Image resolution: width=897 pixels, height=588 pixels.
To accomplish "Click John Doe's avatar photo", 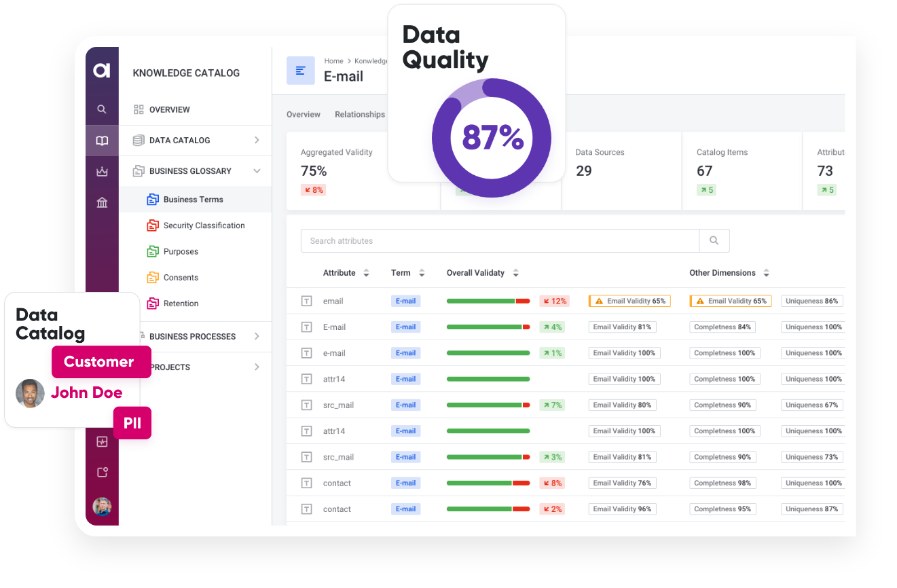I will click(x=30, y=393).
